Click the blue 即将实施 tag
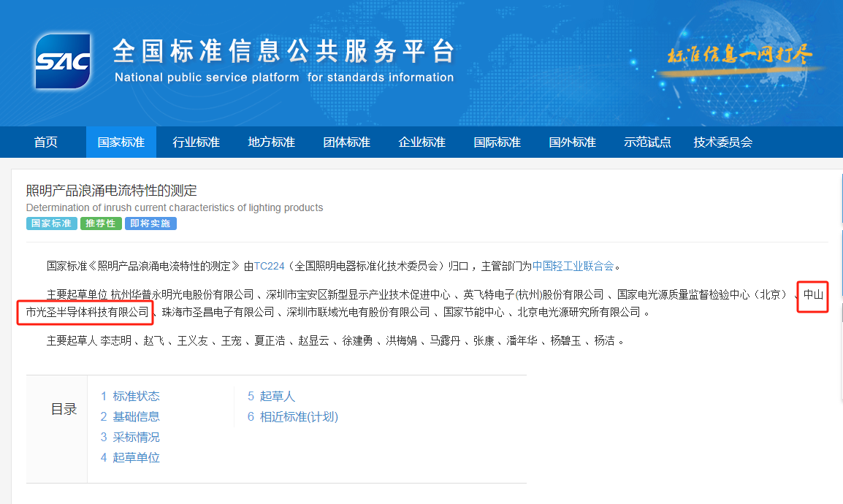The width and height of the screenshot is (843, 504). click(150, 224)
